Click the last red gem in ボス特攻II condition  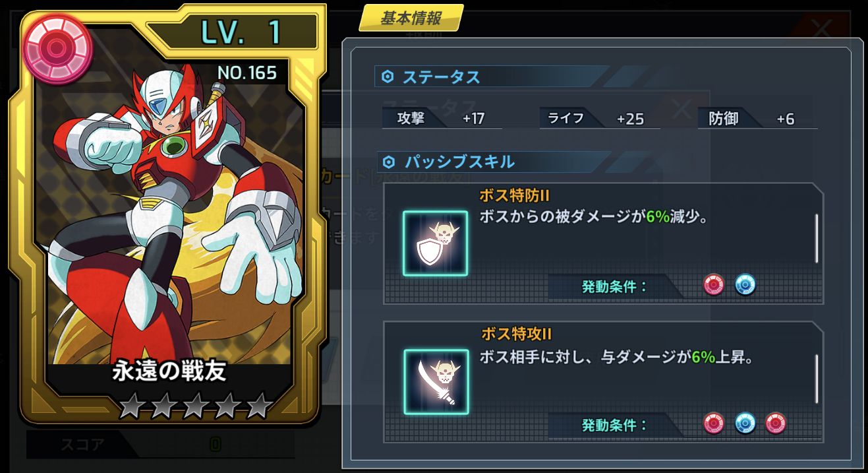[x=776, y=423]
